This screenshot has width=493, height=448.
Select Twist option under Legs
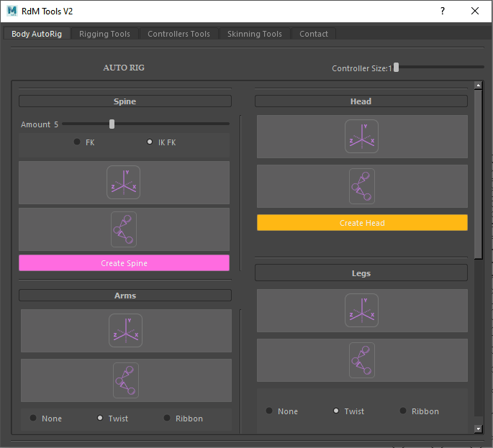(x=336, y=411)
